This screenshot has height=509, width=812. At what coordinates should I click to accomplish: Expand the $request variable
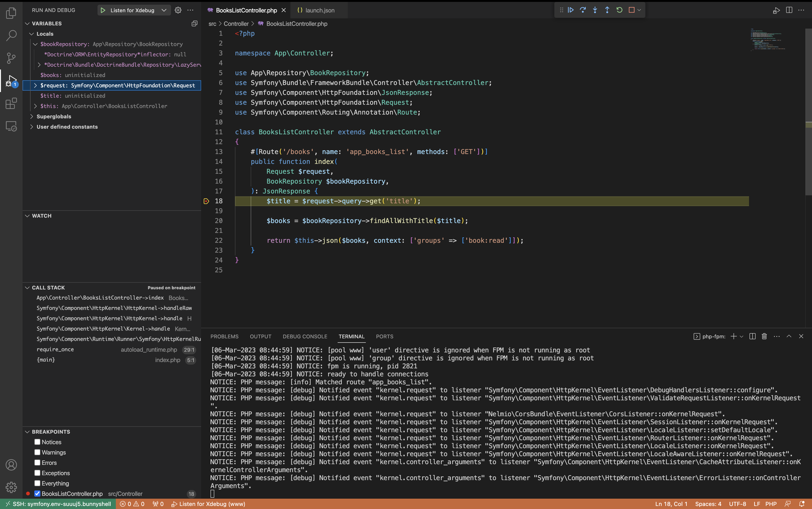pyautogui.click(x=35, y=85)
